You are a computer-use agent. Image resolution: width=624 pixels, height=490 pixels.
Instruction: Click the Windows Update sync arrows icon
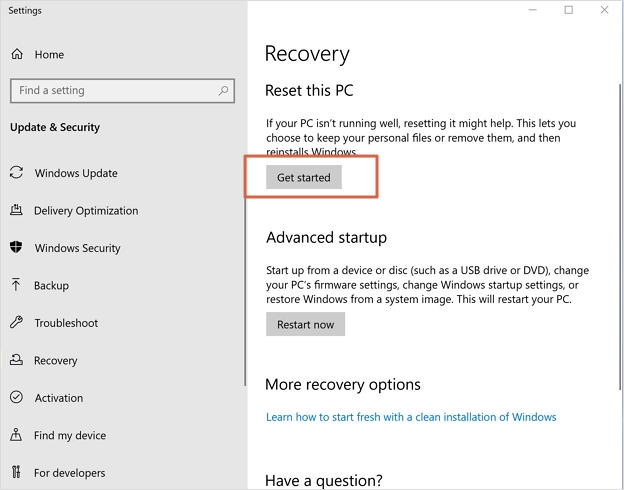(16, 173)
